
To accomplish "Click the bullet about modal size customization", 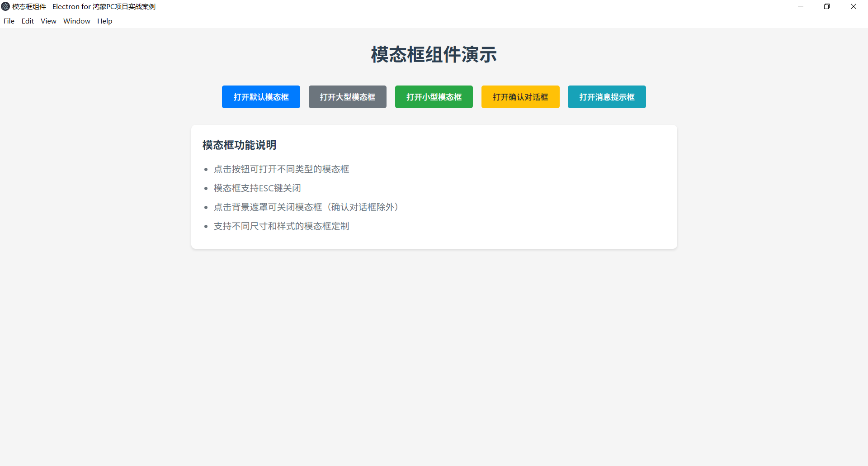I will pyautogui.click(x=282, y=226).
